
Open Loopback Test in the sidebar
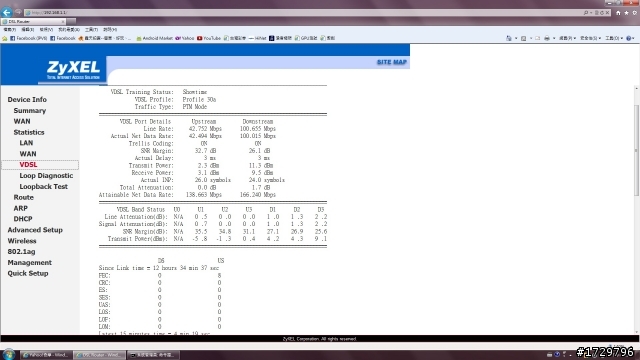click(x=43, y=187)
